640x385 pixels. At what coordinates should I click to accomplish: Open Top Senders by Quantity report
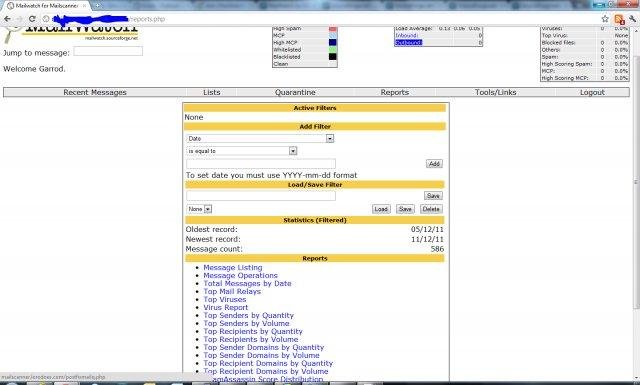pos(249,315)
